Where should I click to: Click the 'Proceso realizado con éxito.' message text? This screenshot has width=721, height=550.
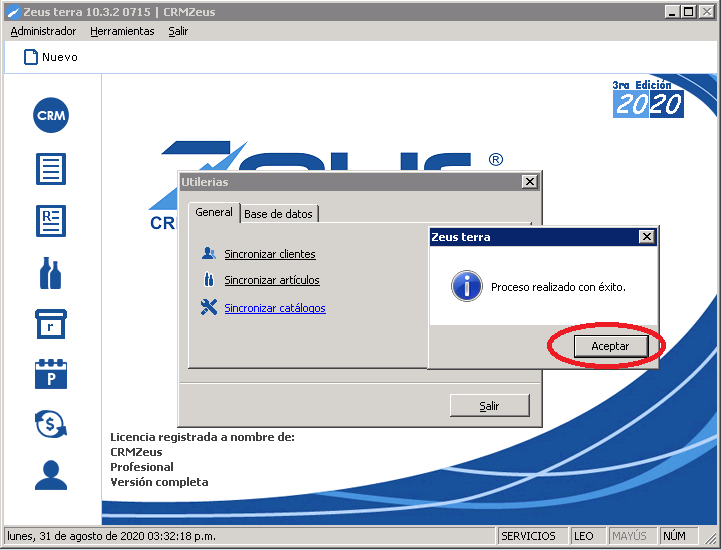[x=558, y=287]
